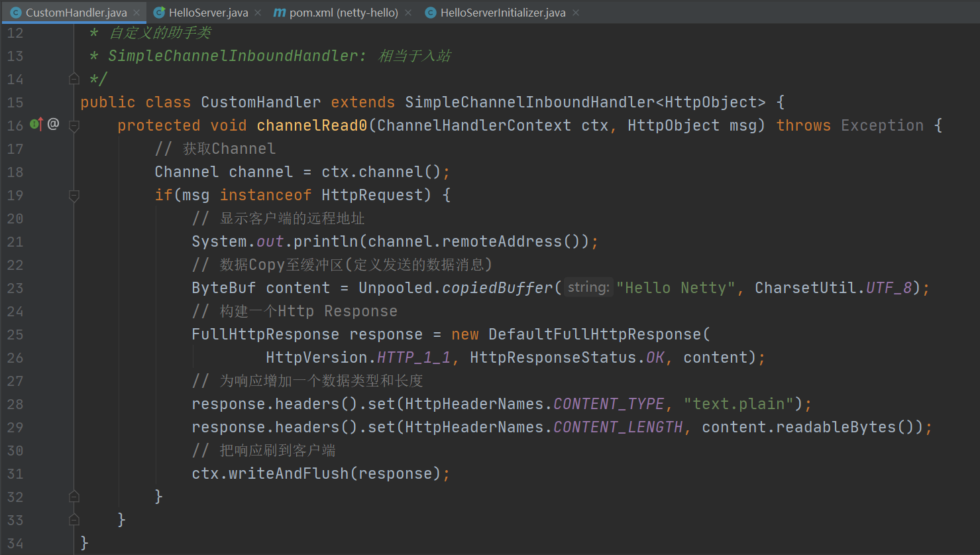This screenshot has height=555, width=980.
Task: Collapse the Javadoc comment fold on line 14
Action: [x=74, y=80]
